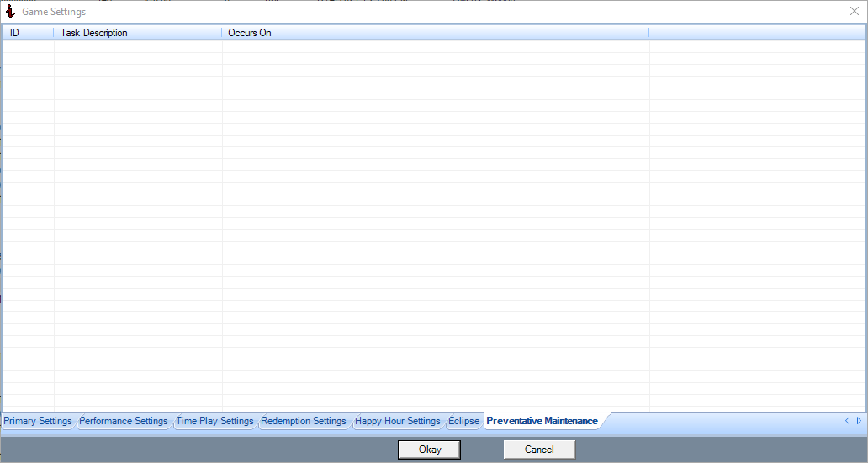Sort by the Task Description column header
The width and height of the screenshot is (868, 463).
138,33
